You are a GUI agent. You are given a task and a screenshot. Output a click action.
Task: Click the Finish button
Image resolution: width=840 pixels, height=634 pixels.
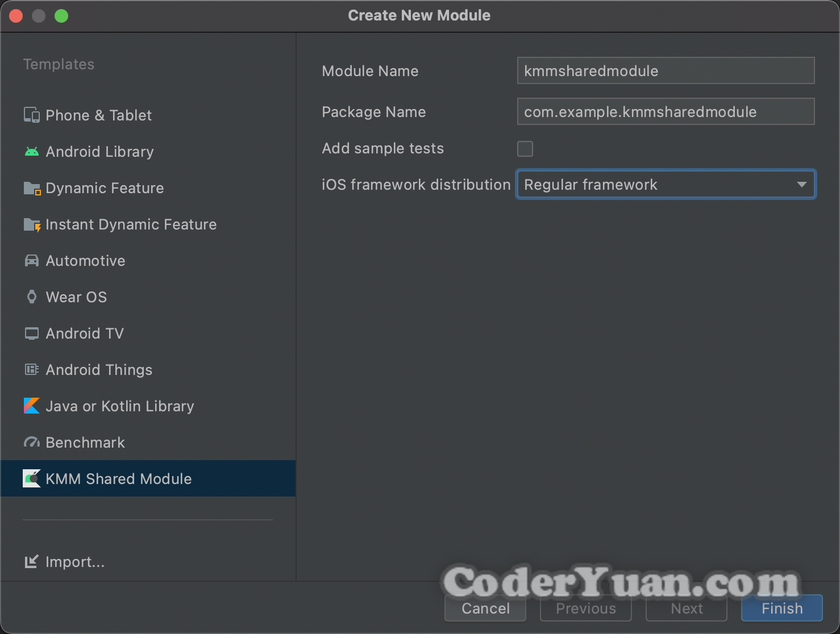pyautogui.click(x=782, y=608)
